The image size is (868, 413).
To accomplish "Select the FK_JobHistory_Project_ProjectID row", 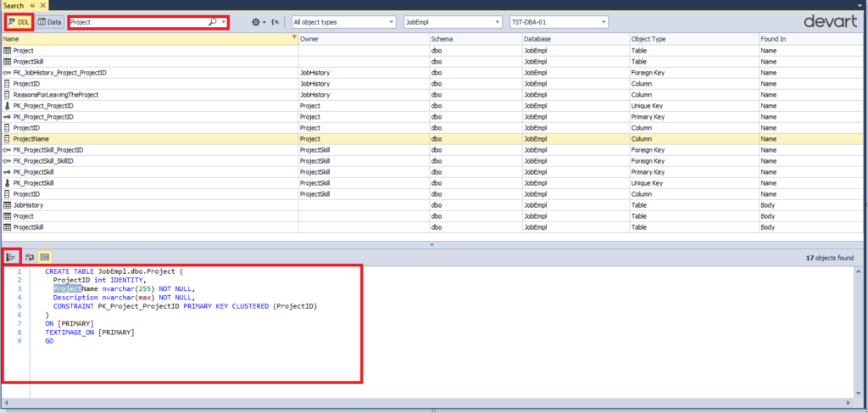I will pyautogui.click(x=433, y=73).
